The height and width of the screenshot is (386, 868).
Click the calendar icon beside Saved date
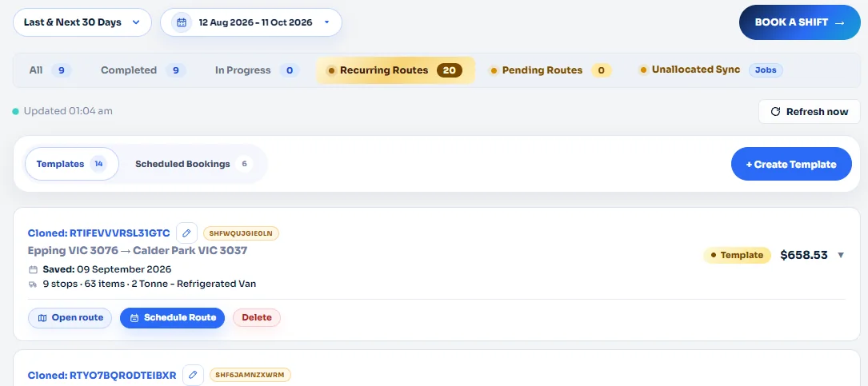tap(34, 269)
